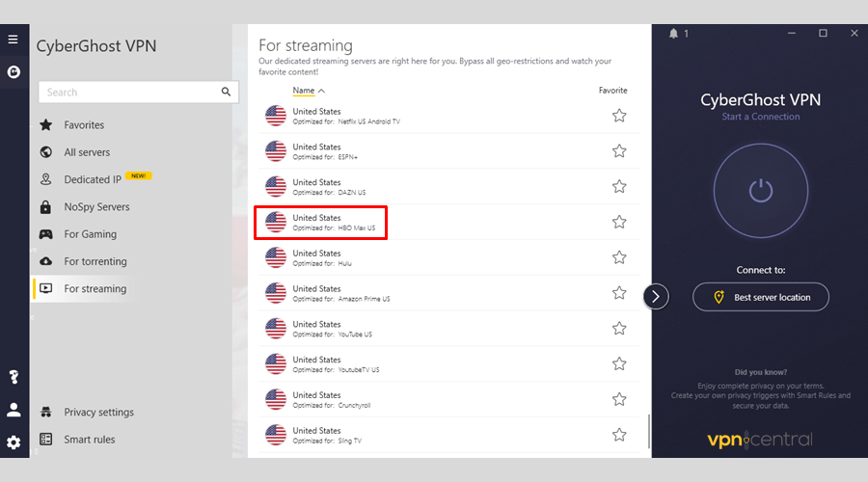Open the NoSpy Servers section
The height and width of the screenshot is (482, 868).
(96, 207)
